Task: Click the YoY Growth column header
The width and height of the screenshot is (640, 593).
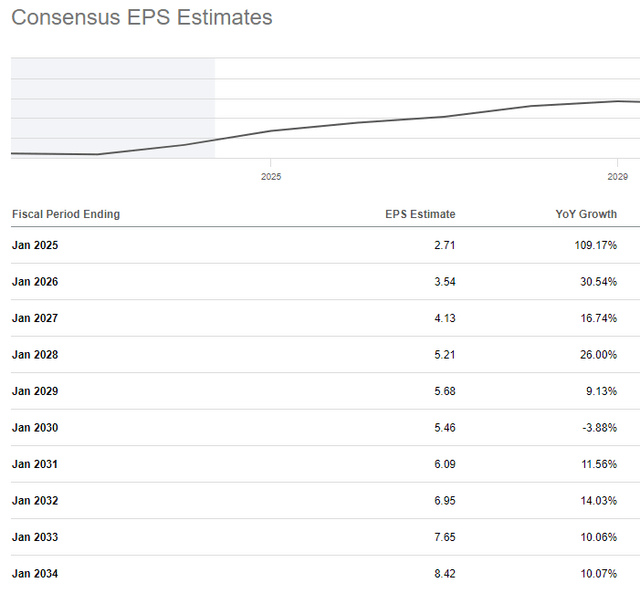Action: pyautogui.click(x=586, y=214)
